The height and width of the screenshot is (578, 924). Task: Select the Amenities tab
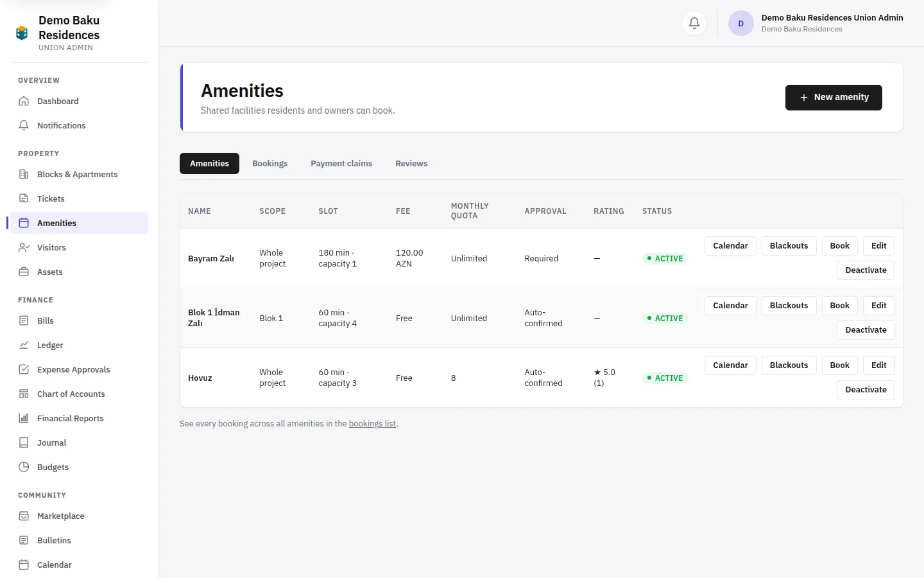click(x=209, y=163)
